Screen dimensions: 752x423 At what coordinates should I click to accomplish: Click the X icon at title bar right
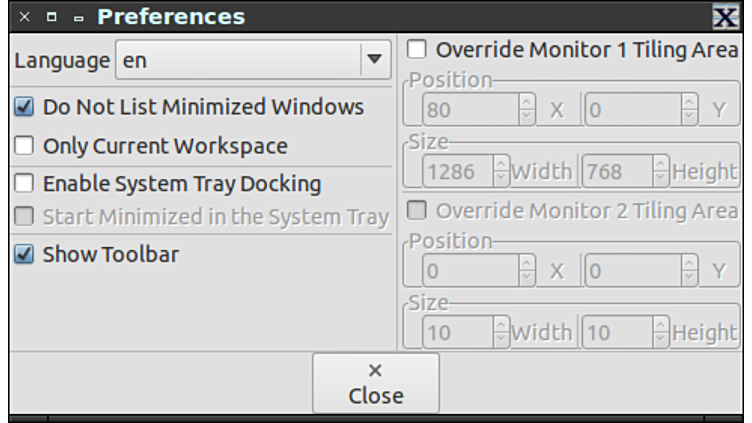click(725, 17)
